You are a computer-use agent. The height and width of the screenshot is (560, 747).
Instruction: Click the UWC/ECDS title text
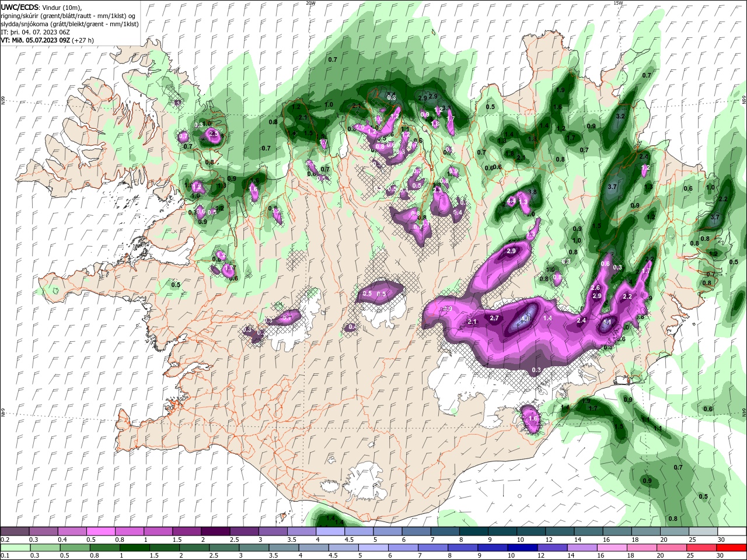(x=20, y=7)
